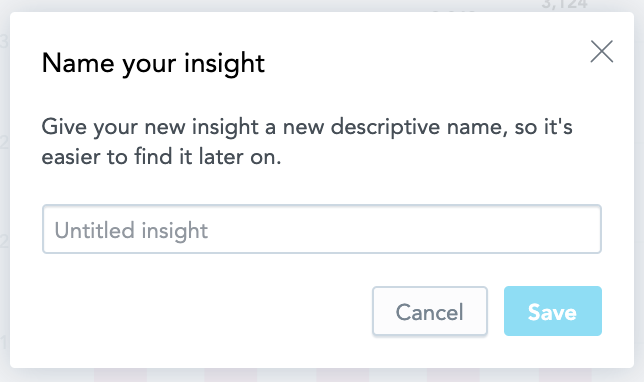
Task: Click the descriptive name instruction text
Action: (307, 142)
